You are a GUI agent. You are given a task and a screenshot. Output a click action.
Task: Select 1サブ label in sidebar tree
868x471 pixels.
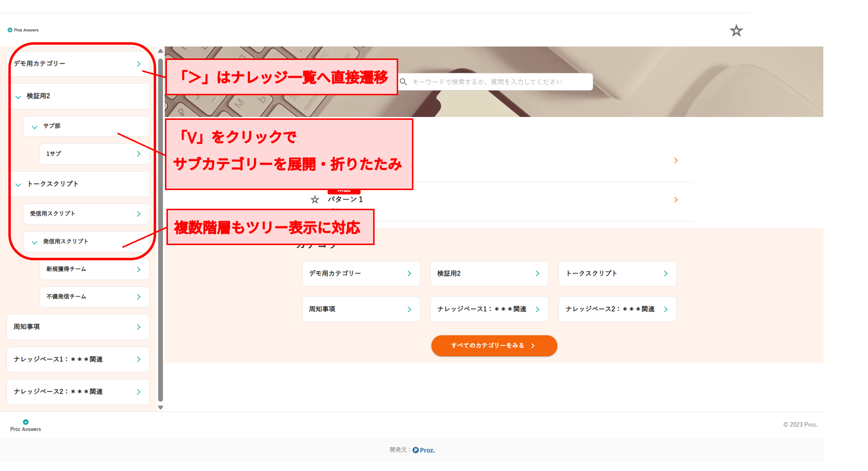(54, 154)
